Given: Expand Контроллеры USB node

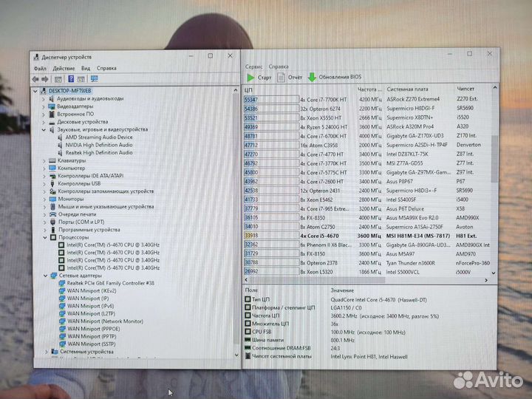Looking at the screenshot, I should tap(44, 184).
